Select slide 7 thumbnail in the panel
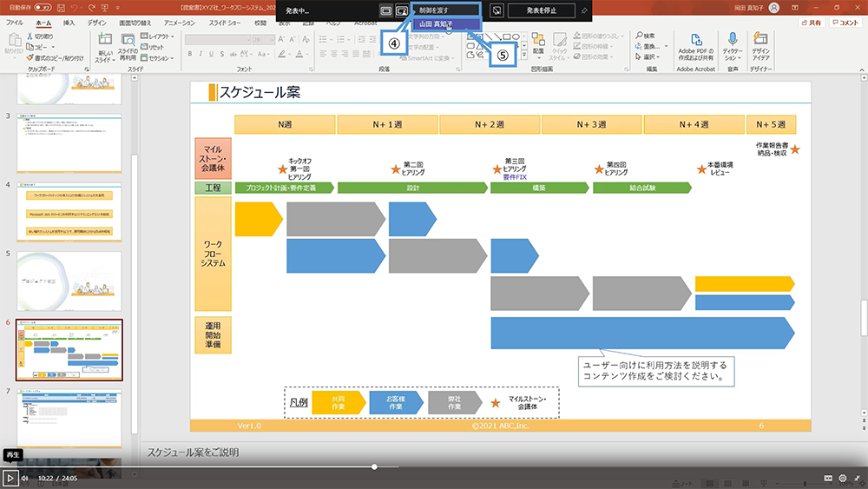This screenshot has height=489, width=868. coord(69,418)
